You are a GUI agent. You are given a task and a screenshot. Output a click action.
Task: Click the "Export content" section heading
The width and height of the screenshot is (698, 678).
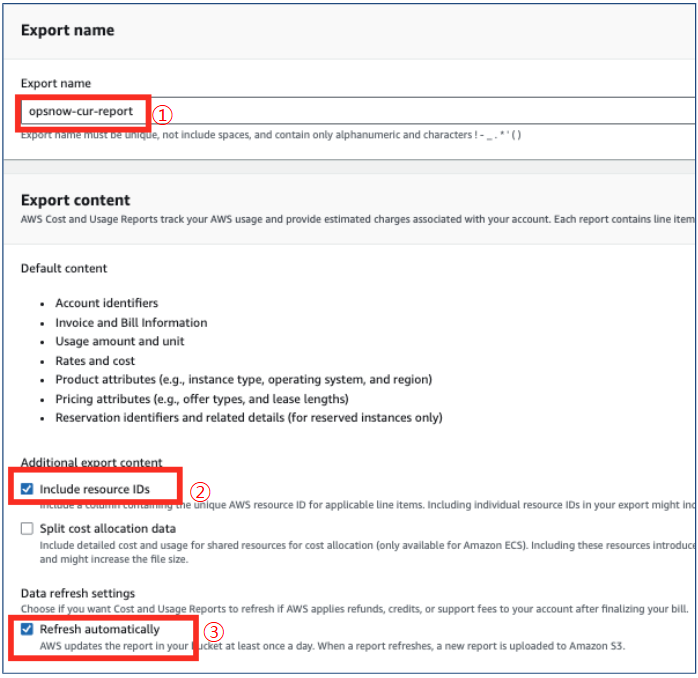(x=75, y=200)
